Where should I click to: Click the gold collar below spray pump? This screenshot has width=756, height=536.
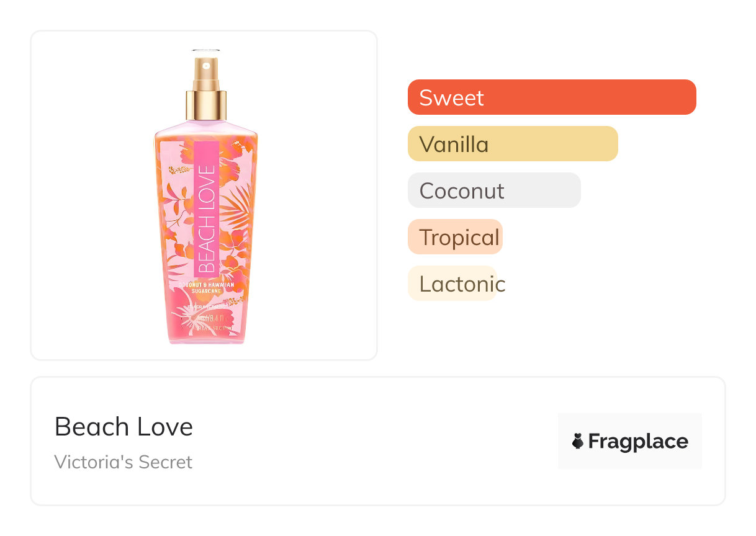[206, 104]
